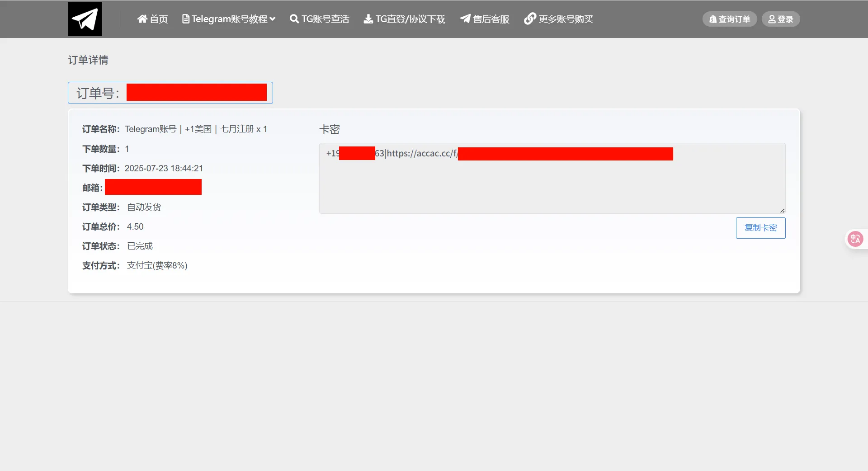Click the download icon beside TG直登/协议下载
Viewport: 868px width, 471px height.
point(368,19)
